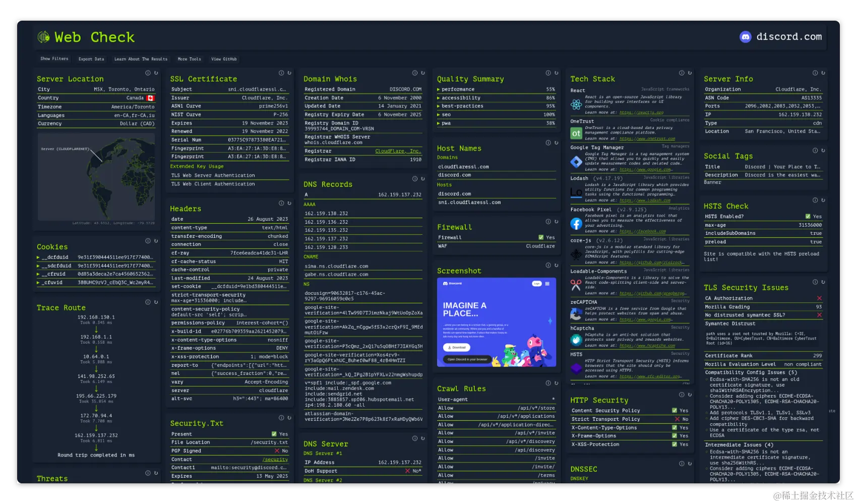Click the Discord page screenshot thumbnail
This screenshot has height=504, width=857.
coord(497,322)
